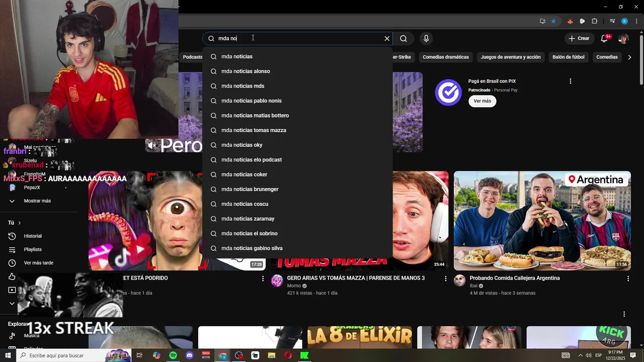
Task: Select suggestion 'mda noticias brunenger'
Action: pyautogui.click(x=297, y=189)
